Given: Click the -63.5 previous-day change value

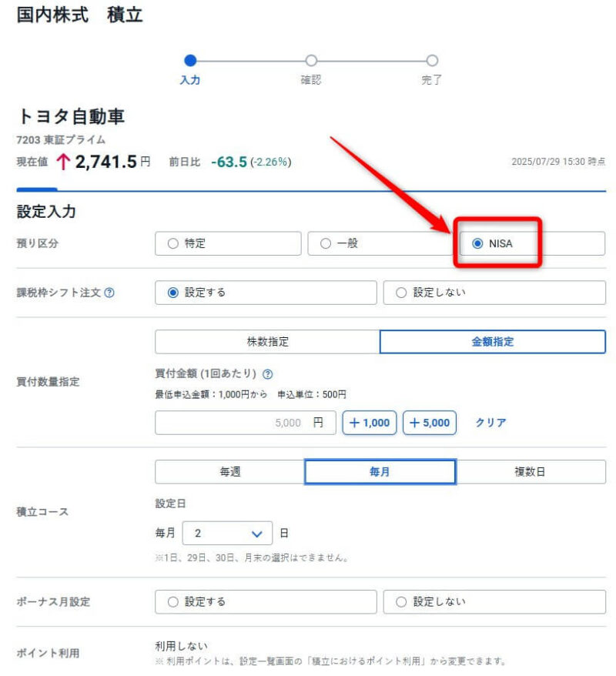Looking at the screenshot, I should (x=229, y=162).
